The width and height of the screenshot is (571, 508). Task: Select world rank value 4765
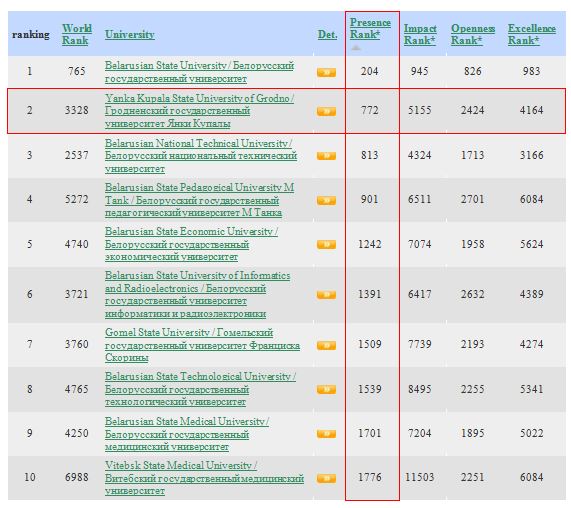(x=76, y=389)
